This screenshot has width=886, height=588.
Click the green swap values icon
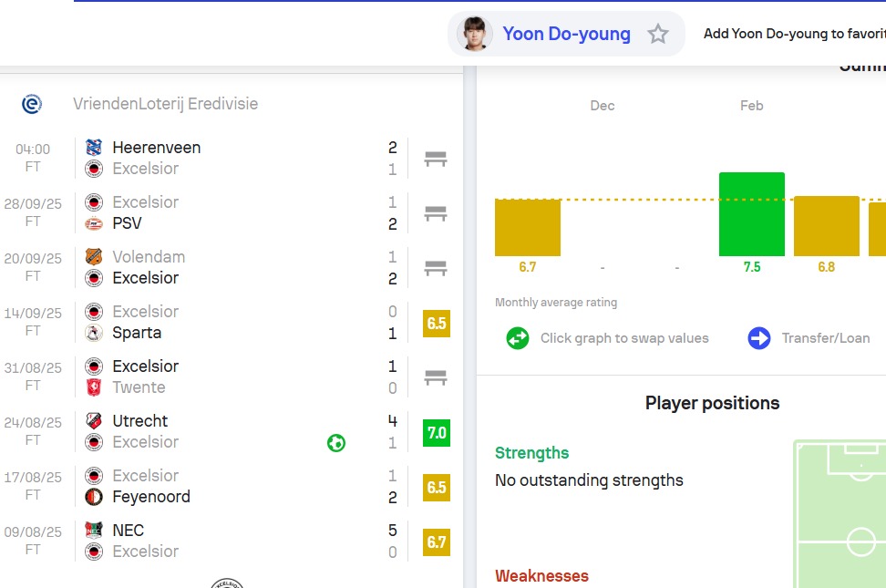tap(518, 338)
